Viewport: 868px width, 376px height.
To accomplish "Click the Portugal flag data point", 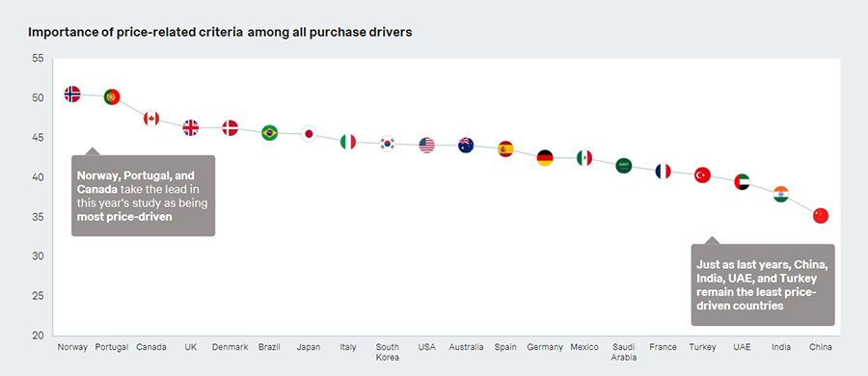I will 112,97.
